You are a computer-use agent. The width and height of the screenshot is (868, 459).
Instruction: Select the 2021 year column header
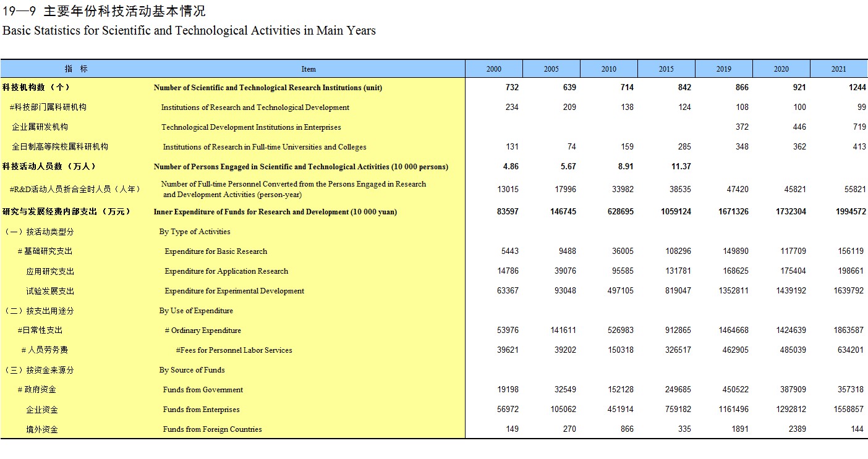tap(839, 69)
